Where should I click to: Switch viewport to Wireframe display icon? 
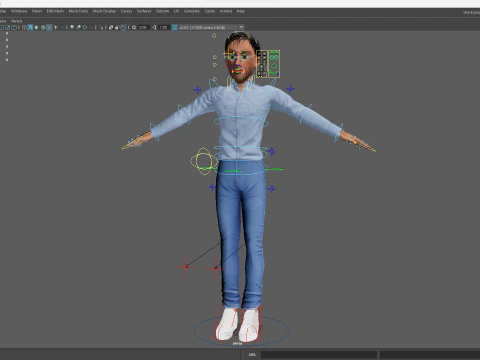coord(24,27)
